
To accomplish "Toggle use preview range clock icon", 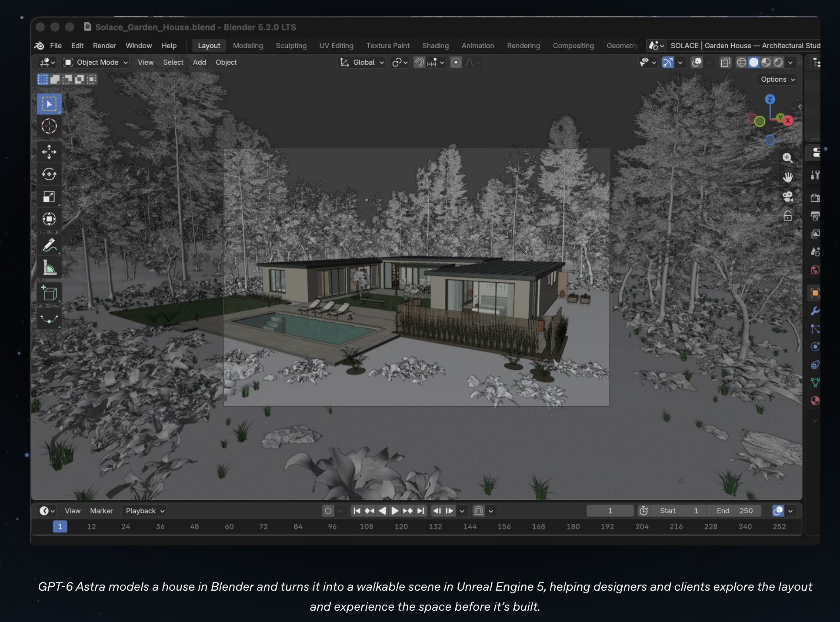I will [644, 511].
